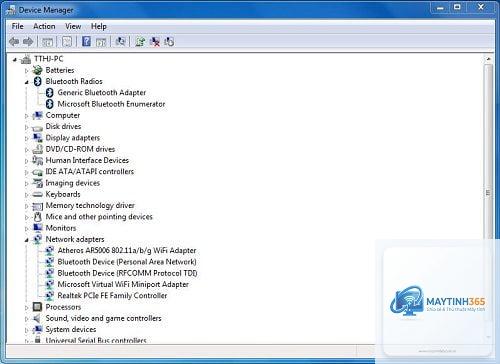The image size is (500, 364).
Task: Click the Processors category icon
Action: (x=38, y=307)
